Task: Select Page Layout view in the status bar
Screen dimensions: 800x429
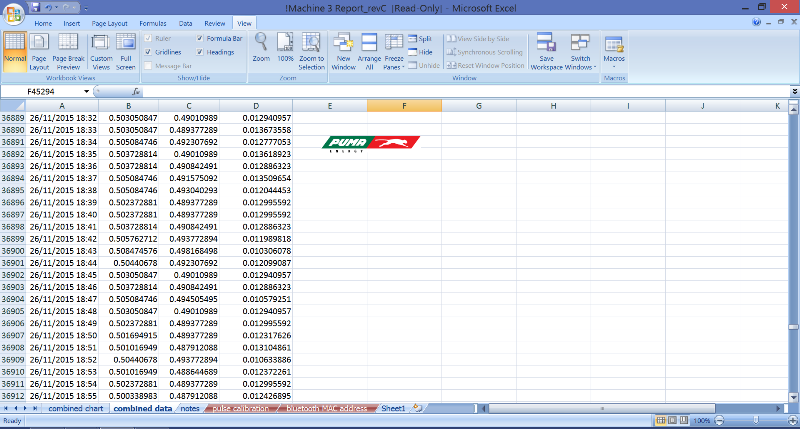Action: click(x=672, y=420)
